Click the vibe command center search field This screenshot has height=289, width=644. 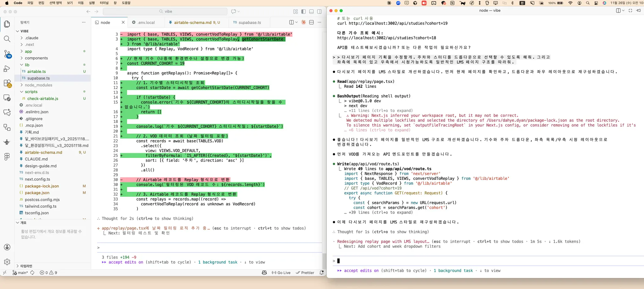[165, 12]
